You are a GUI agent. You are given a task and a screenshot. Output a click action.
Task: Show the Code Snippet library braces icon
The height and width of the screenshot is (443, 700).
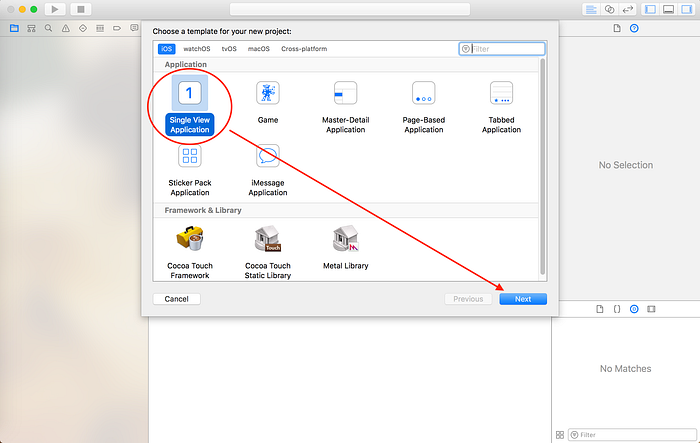tap(617, 309)
